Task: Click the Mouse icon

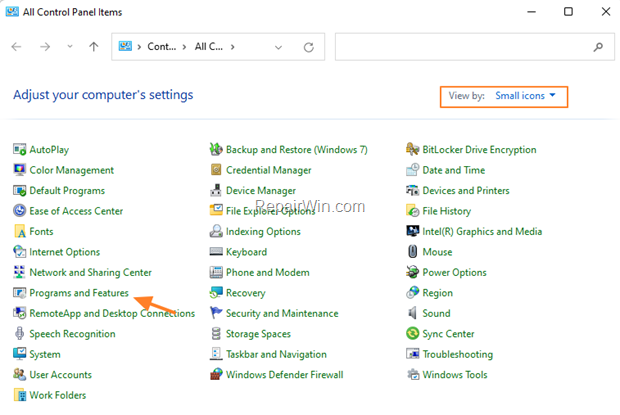Action: pyautogui.click(x=412, y=252)
